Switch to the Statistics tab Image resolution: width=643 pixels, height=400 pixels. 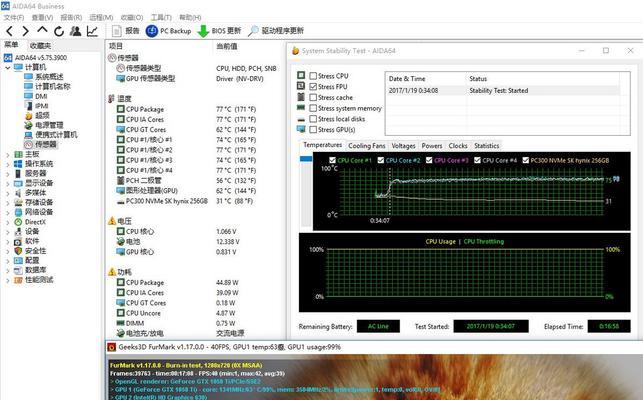487,146
